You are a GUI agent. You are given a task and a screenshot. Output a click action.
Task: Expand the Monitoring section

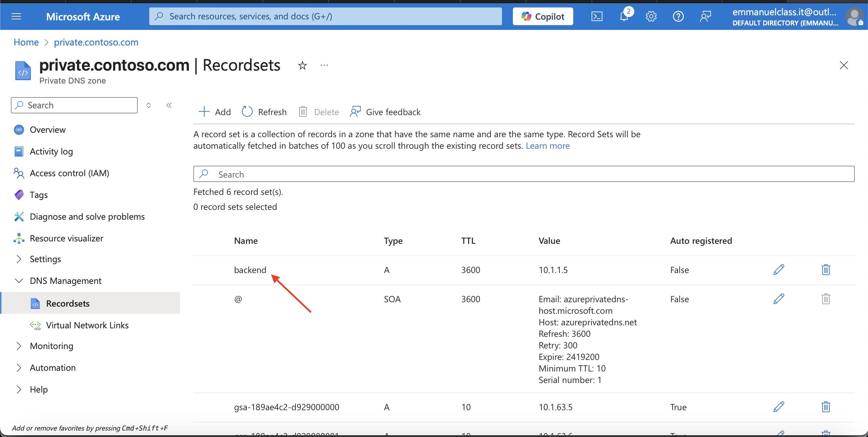(x=52, y=346)
